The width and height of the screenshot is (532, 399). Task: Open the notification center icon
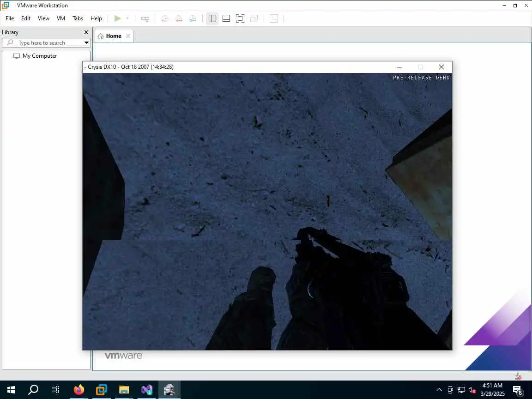pos(517,390)
